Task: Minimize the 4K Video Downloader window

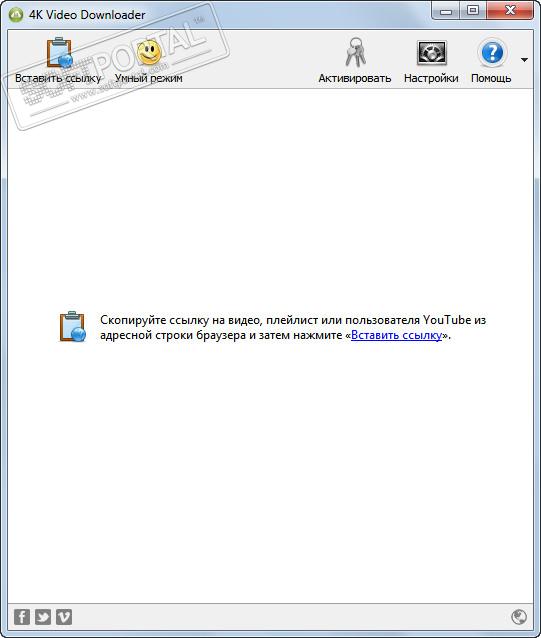Action: pyautogui.click(x=446, y=11)
